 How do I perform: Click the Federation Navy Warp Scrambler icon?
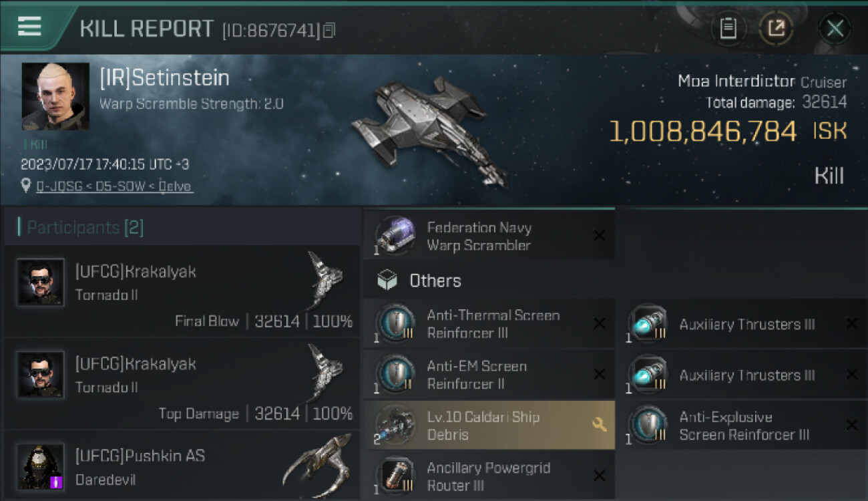(x=395, y=236)
